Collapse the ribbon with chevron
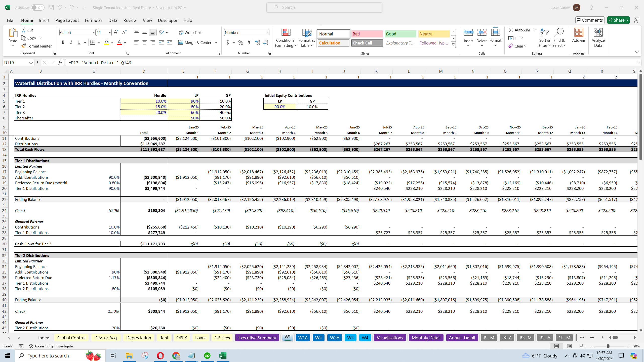This screenshot has height=362, width=644. point(637,52)
